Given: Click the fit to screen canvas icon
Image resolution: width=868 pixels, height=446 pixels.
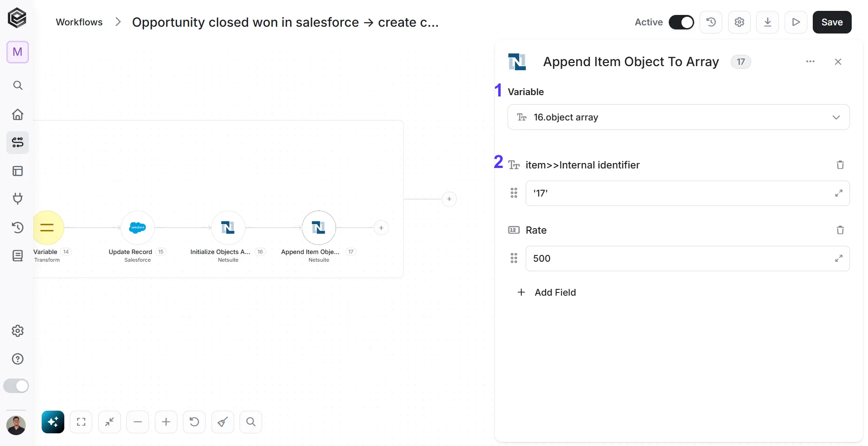Looking at the screenshot, I should pos(81,422).
